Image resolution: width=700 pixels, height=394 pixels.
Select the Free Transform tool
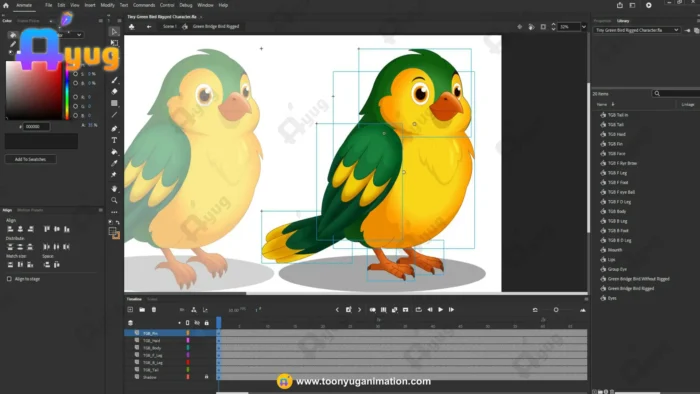click(x=114, y=43)
